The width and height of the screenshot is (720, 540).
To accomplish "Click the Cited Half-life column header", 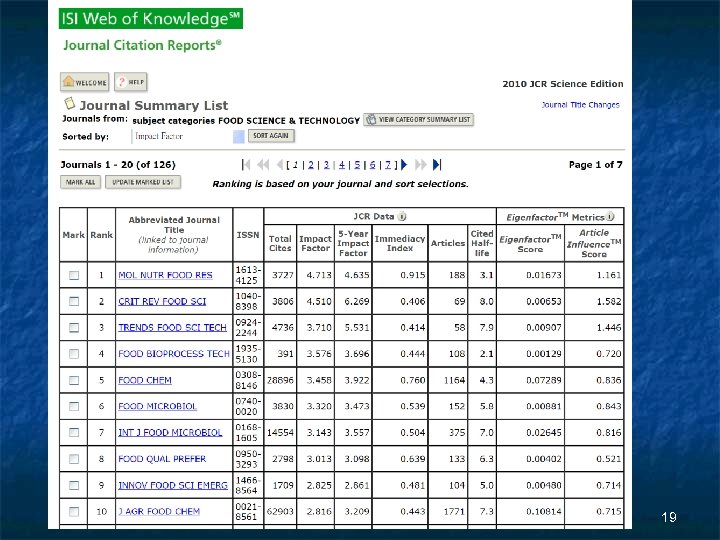I will pos(482,243).
